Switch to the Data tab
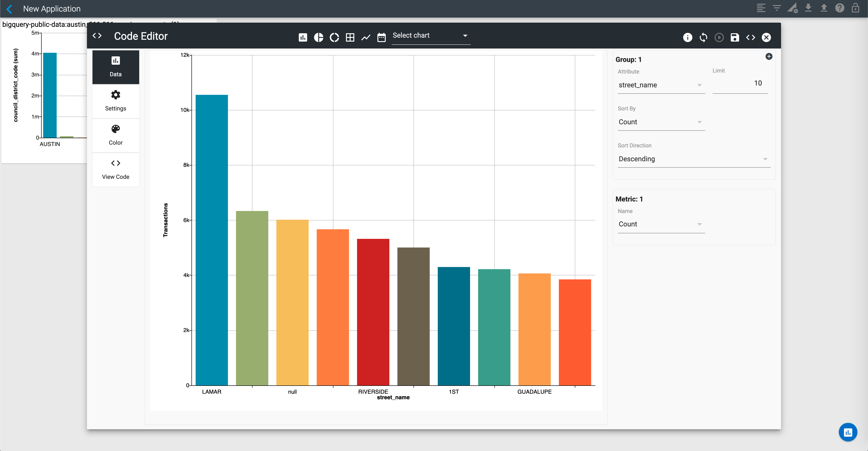 (116, 67)
